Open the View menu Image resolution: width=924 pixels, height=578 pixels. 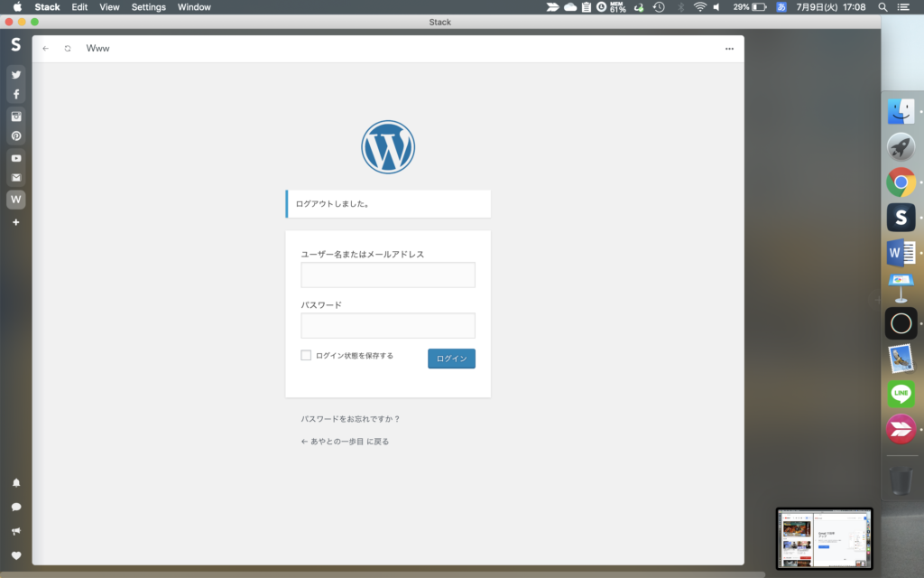click(x=109, y=7)
